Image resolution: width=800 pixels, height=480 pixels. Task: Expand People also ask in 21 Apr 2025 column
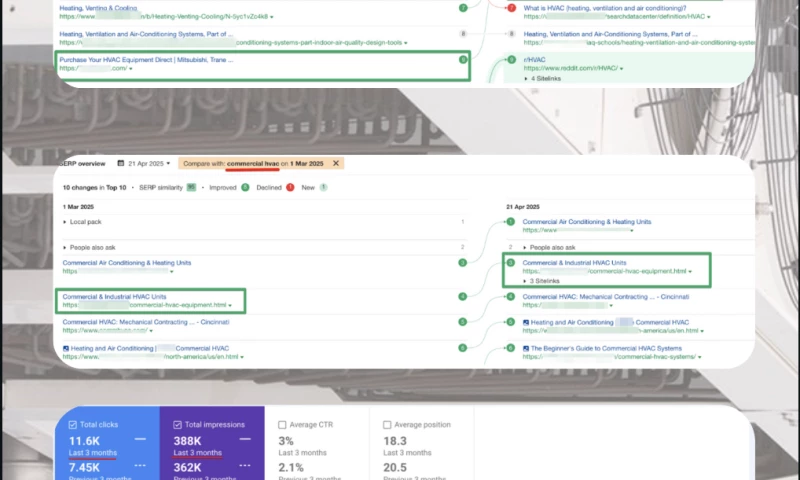click(549, 247)
